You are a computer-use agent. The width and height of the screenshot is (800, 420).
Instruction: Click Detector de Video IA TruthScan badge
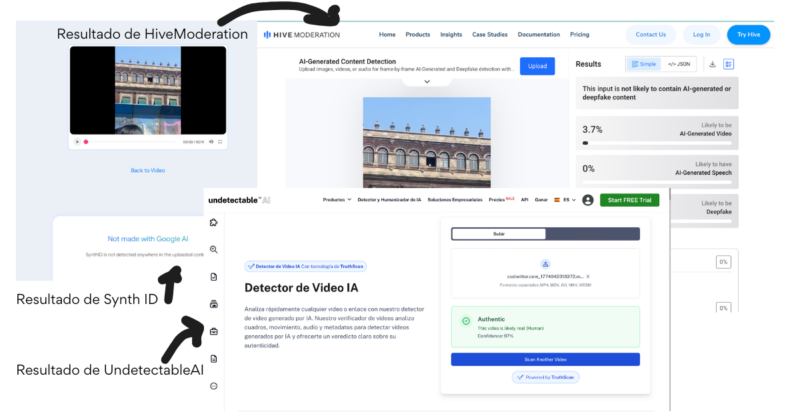[306, 266]
